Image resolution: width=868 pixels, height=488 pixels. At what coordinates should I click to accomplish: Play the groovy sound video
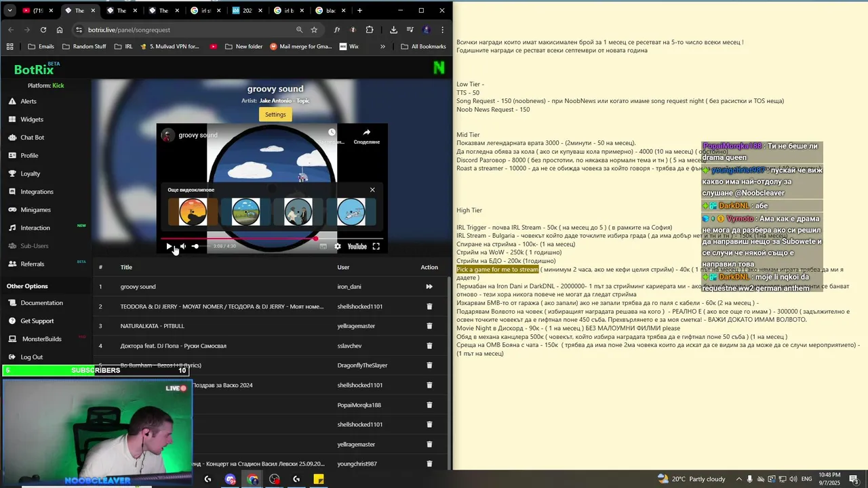coord(169,246)
